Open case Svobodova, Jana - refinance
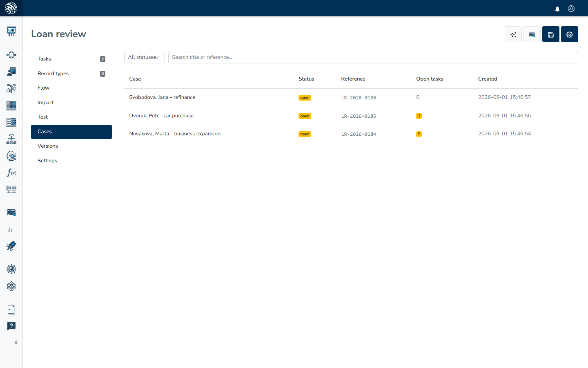 [162, 97]
